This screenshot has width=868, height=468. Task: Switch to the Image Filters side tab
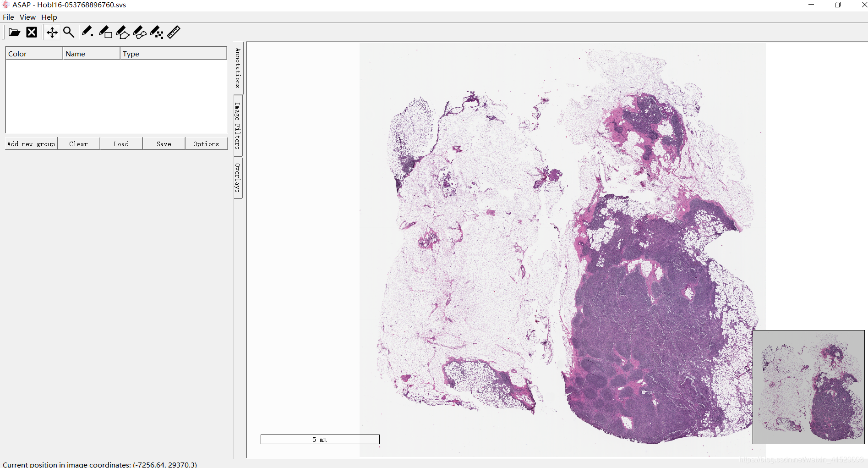(x=238, y=125)
